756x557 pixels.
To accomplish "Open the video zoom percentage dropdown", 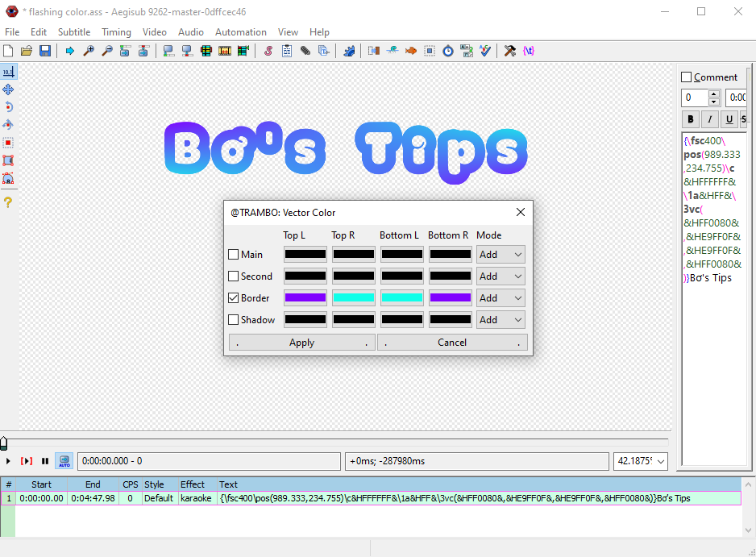I will pos(641,461).
